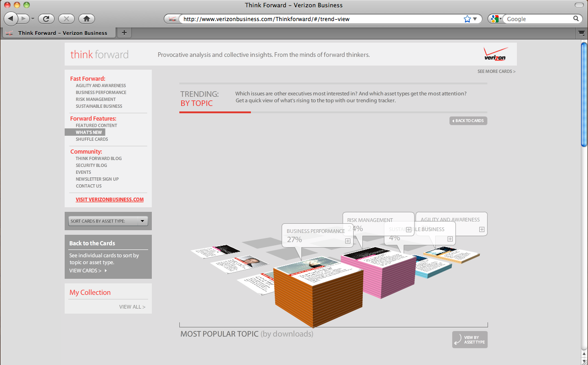Screen dimensions: 588x365
Task: Stop loading with the X toolbar button
Action: click(x=67, y=19)
